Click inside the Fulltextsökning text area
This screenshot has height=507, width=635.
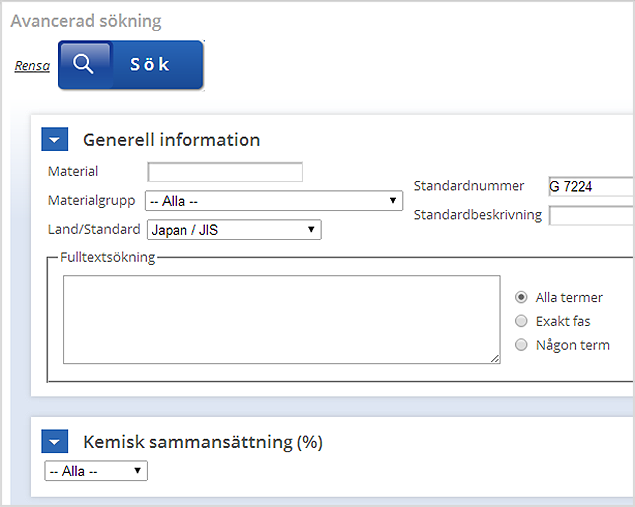point(282,320)
